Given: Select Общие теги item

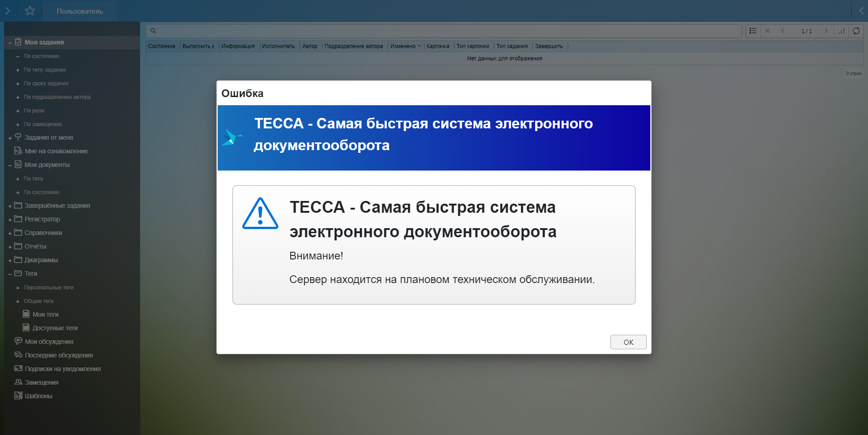Looking at the screenshot, I should pos(39,301).
